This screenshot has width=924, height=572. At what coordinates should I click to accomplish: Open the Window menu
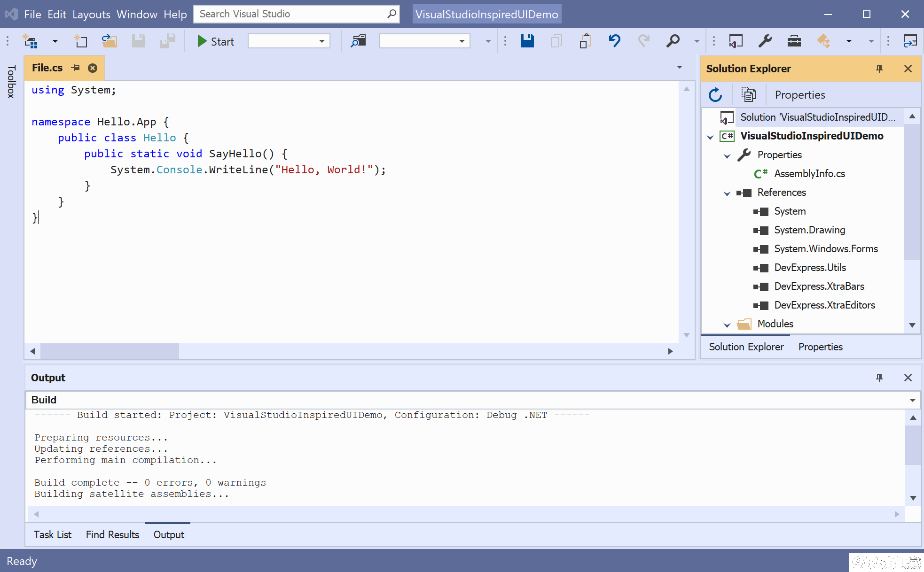[137, 14]
